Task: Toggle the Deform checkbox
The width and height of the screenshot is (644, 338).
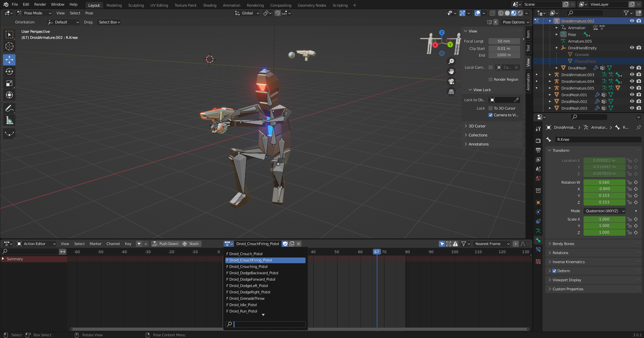Action: [x=554, y=271]
